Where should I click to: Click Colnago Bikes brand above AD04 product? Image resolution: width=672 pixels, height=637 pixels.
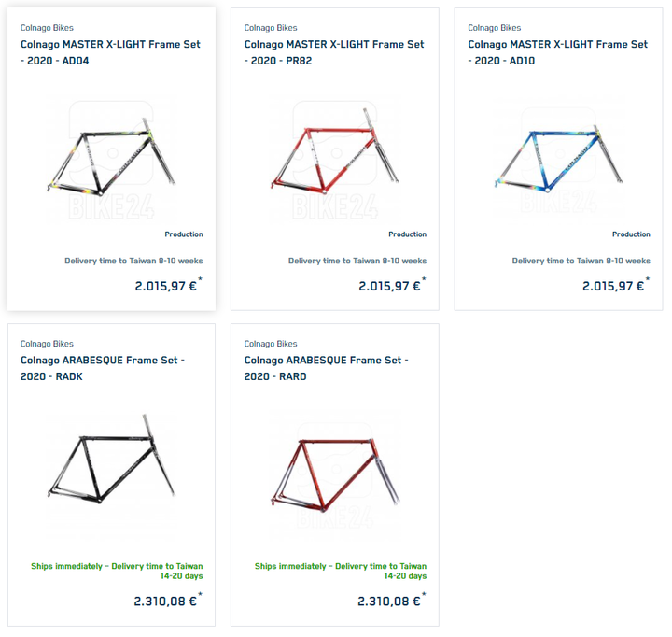pos(48,28)
